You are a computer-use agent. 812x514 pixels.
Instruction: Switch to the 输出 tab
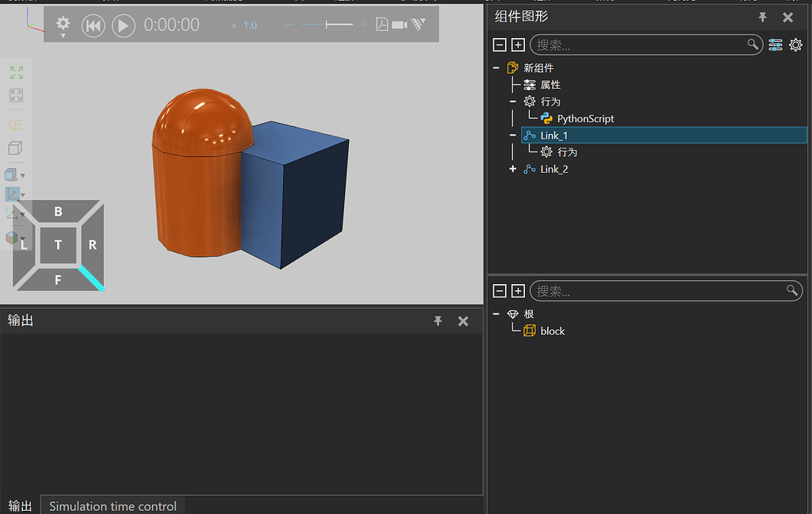[x=19, y=505]
